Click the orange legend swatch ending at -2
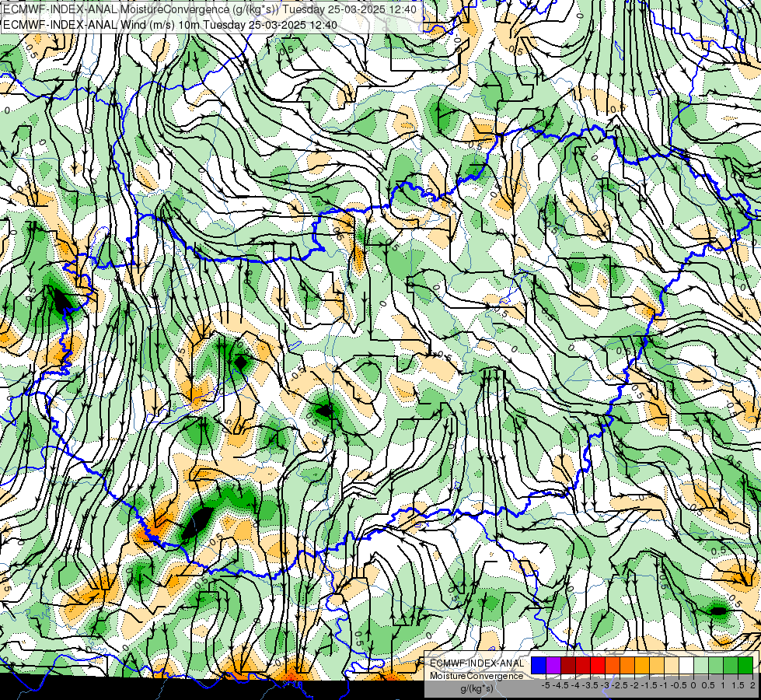The height and width of the screenshot is (700, 761). (627, 666)
